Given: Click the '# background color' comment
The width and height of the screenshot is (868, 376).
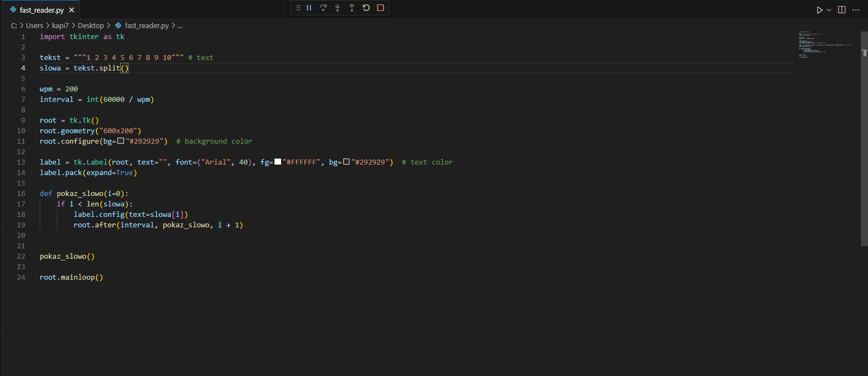Looking at the screenshot, I should point(214,141).
